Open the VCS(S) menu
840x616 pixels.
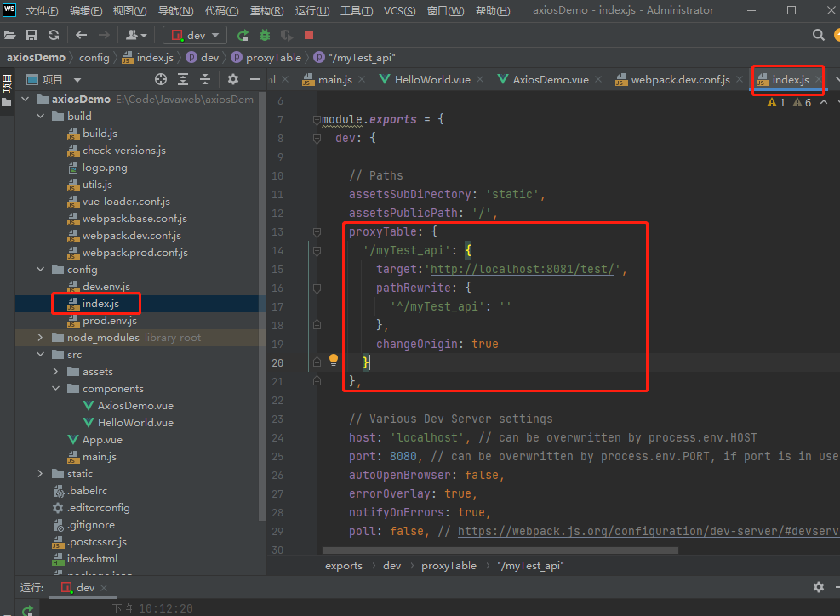pyautogui.click(x=400, y=11)
